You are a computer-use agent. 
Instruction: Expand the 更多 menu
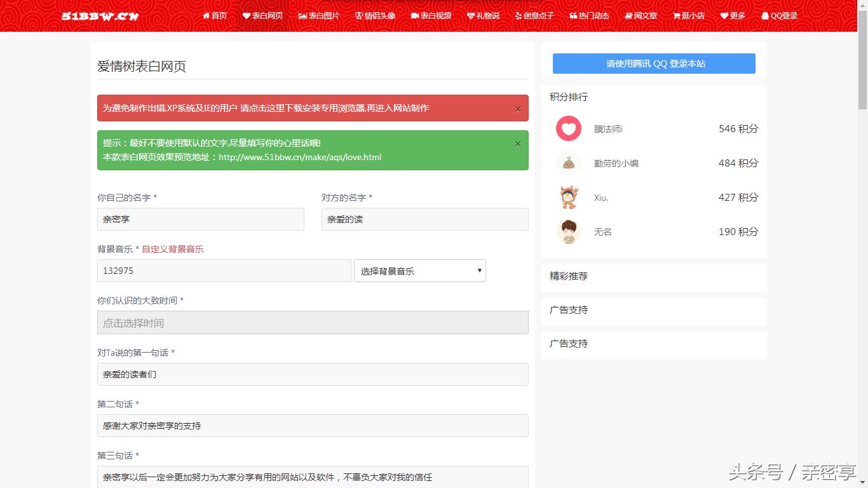tap(732, 15)
